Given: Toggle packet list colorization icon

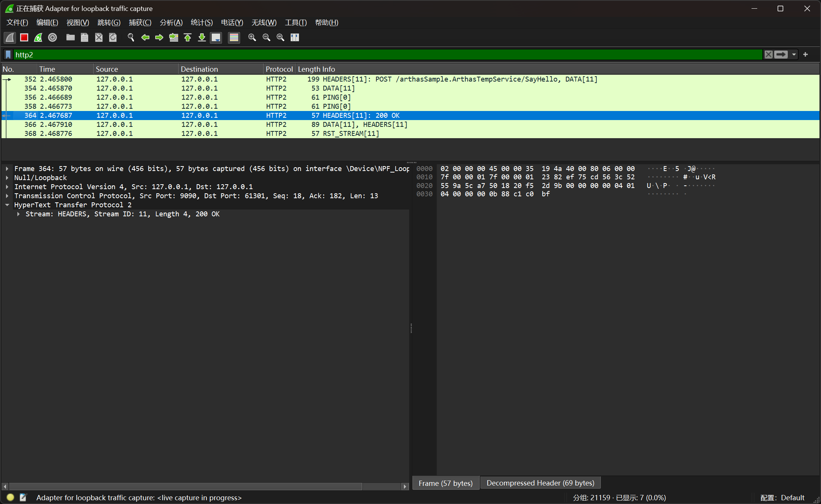Looking at the screenshot, I should click(x=234, y=37).
